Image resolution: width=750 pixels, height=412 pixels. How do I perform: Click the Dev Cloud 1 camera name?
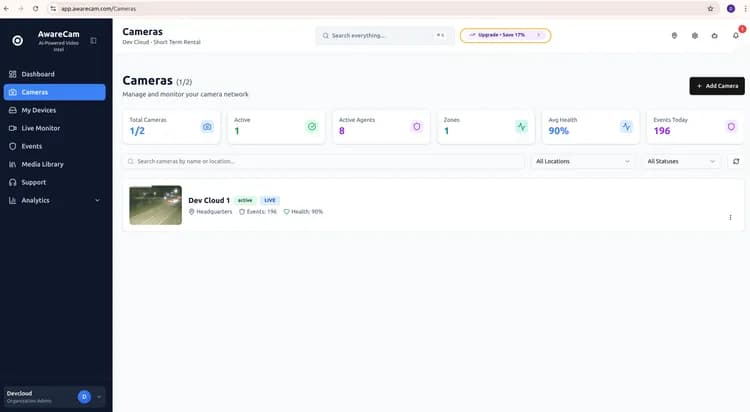(x=209, y=200)
